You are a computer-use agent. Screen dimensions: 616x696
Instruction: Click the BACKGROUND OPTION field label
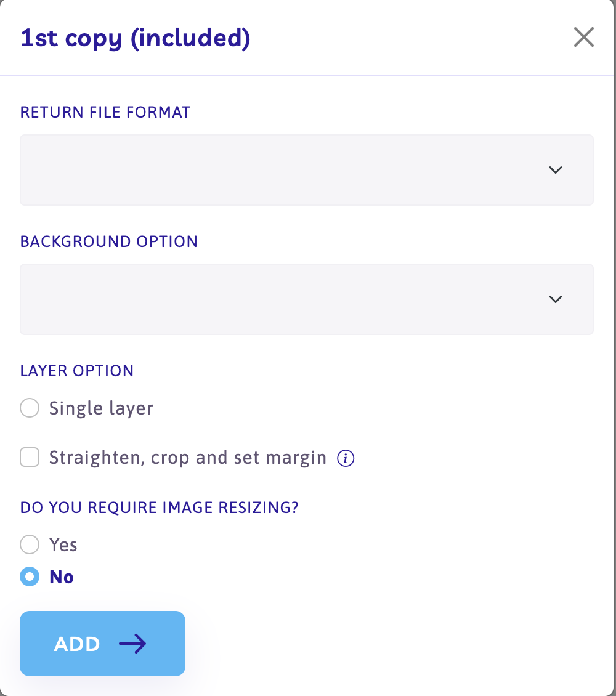tap(109, 241)
